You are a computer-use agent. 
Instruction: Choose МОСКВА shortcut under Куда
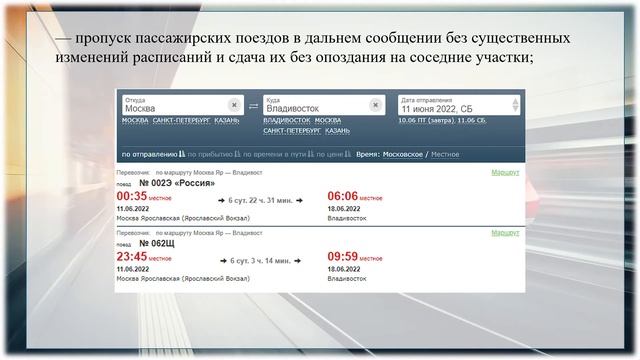(x=328, y=121)
